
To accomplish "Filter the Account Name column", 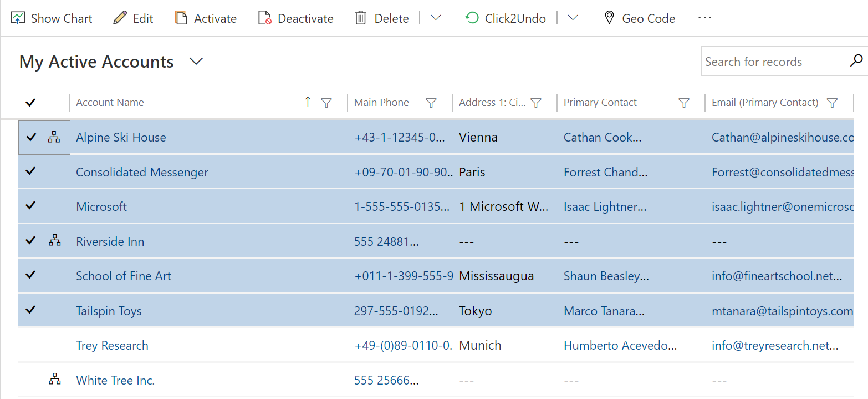I will pos(326,103).
